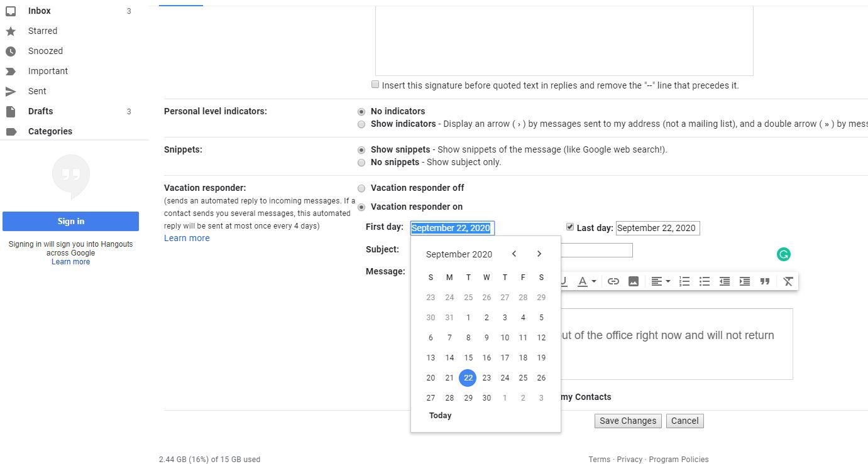Viewport: 868px width, 464px height.
Task: Click the First day date field
Action: (x=453, y=228)
